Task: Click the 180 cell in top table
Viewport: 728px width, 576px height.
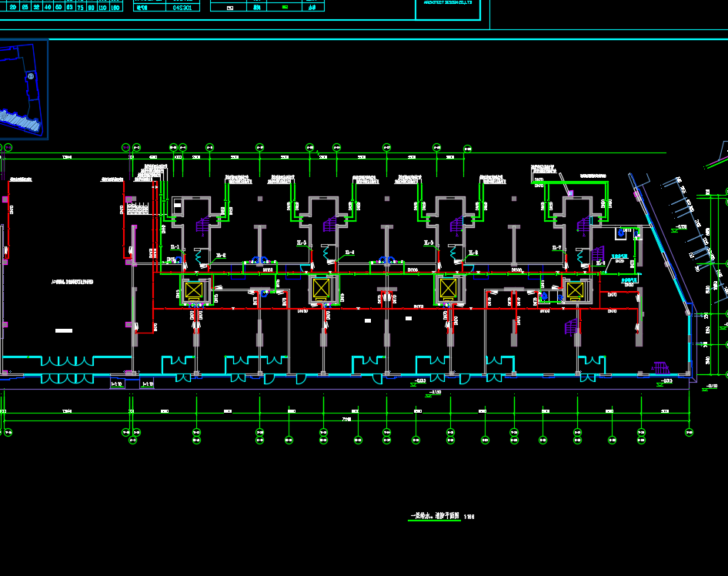Action: coord(115,7)
